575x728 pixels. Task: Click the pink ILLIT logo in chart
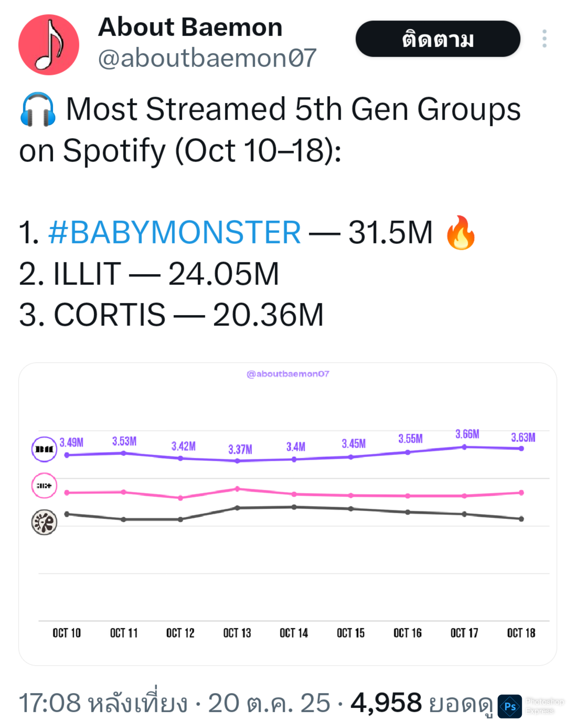[44, 485]
